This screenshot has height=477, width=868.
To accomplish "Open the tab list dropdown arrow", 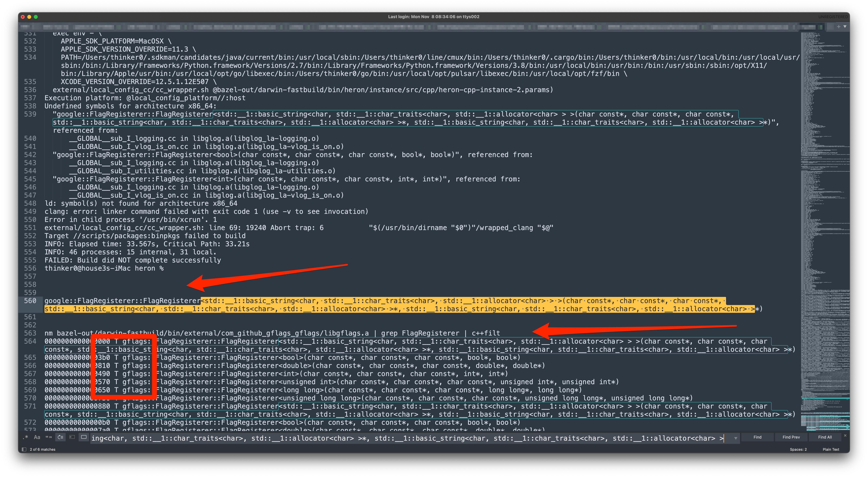I will (845, 27).
